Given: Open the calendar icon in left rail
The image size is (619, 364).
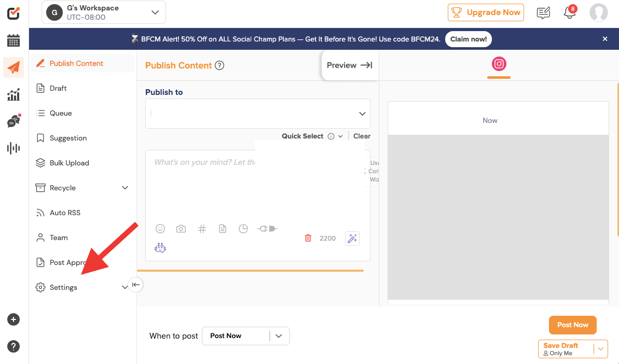Looking at the screenshot, I should 13,41.
